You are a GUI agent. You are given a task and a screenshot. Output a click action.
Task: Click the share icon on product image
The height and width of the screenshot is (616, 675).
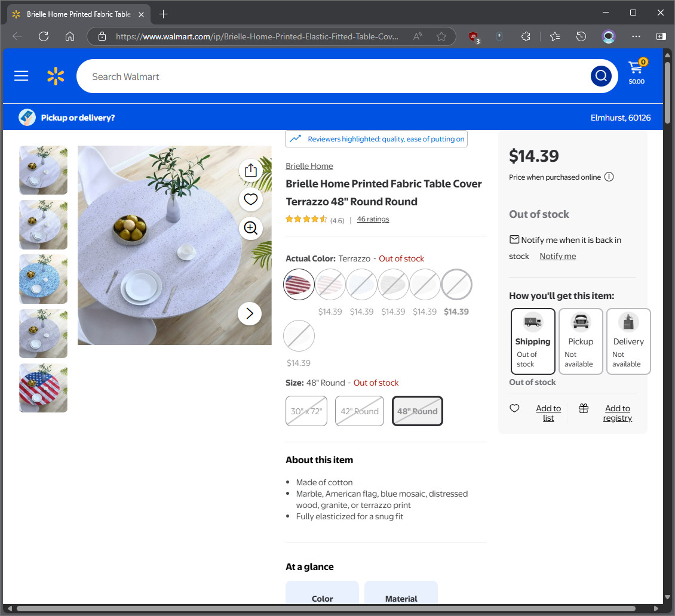250,170
